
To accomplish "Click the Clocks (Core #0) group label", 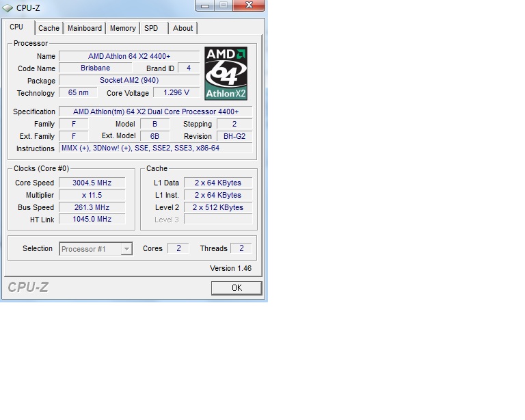I will pos(41,168).
